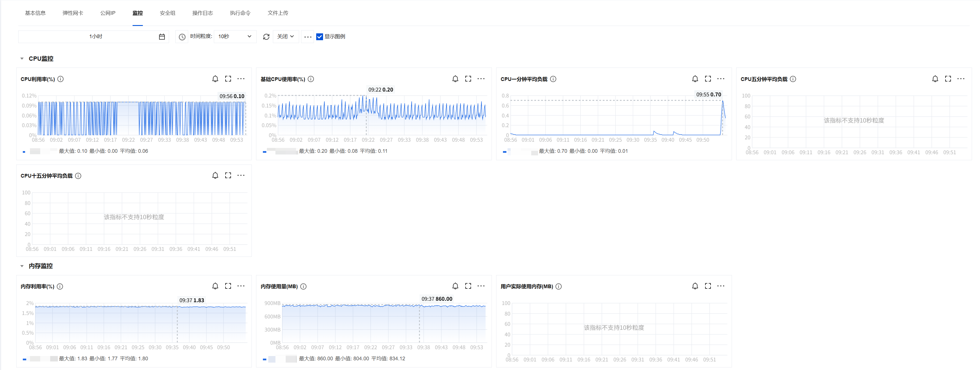Collapse the 内存监控 section header
This screenshot has width=980, height=370.
click(x=22, y=266)
